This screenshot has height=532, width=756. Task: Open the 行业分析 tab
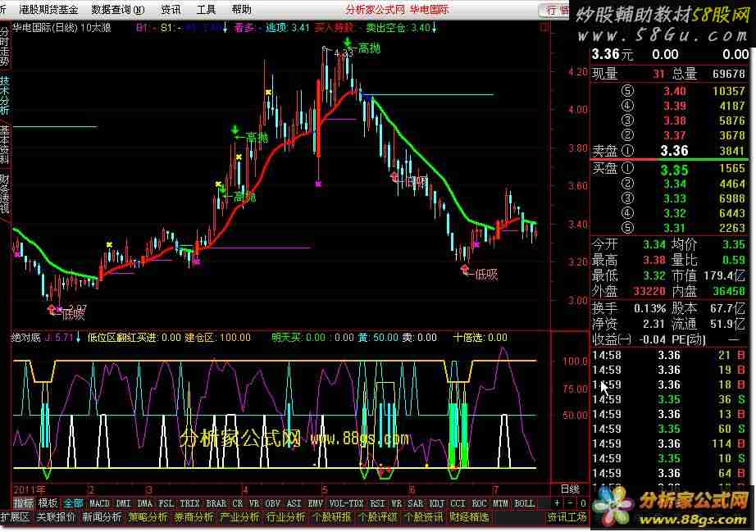(285, 518)
